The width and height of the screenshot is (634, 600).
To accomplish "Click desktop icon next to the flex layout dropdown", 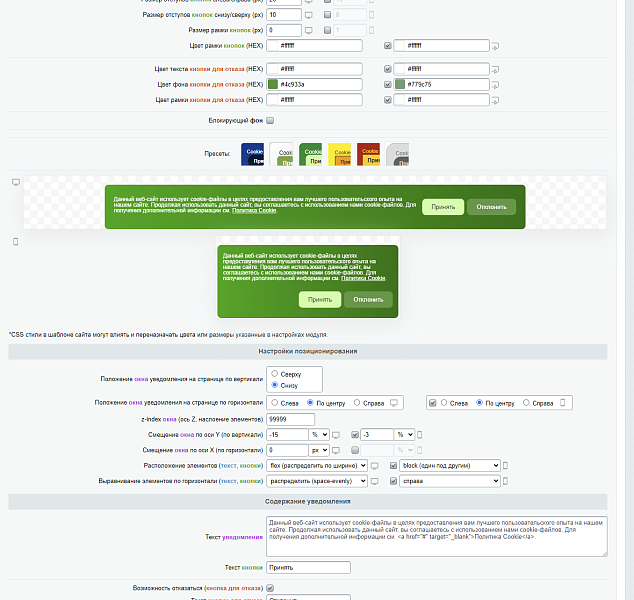I will click(374, 466).
